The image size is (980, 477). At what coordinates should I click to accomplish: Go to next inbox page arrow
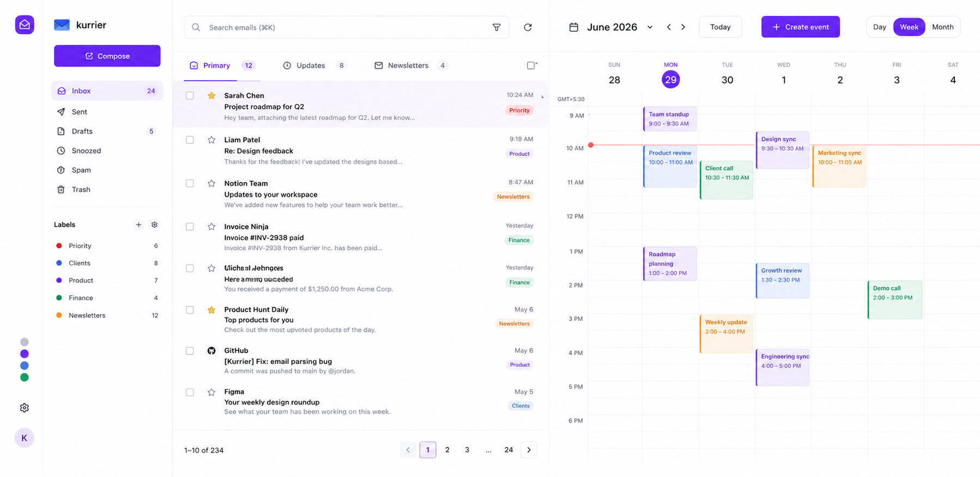click(x=529, y=450)
